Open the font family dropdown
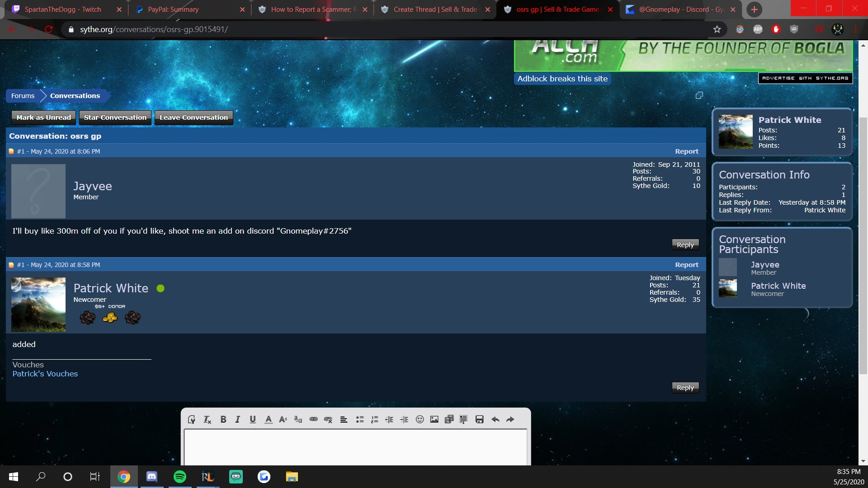The image size is (868, 488). pyautogui.click(x=298, y=419)
